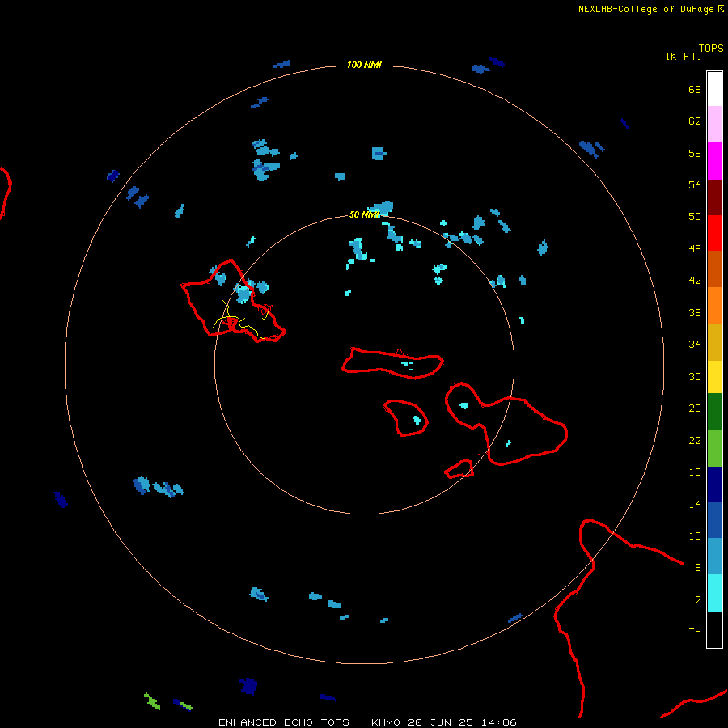The width and height of the screenshot is (728, 728).
Task: Select the light green legend band
Action: 714,448
